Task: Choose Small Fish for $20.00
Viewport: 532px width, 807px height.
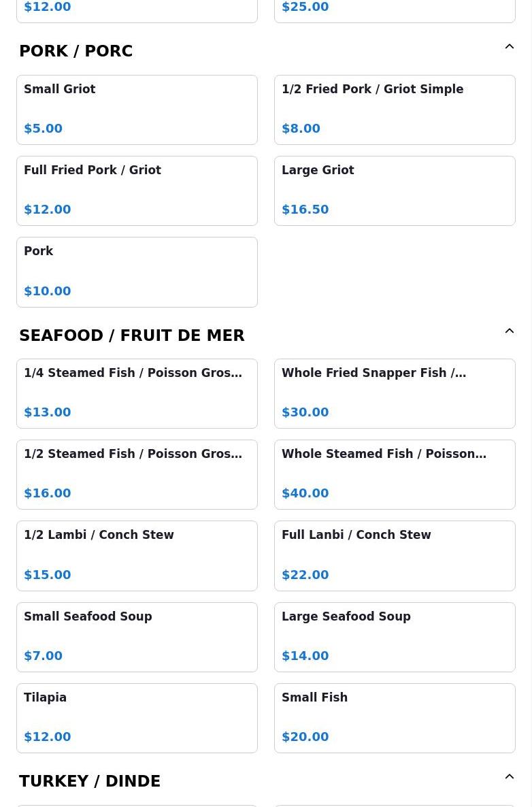Action: coord(395,719)
